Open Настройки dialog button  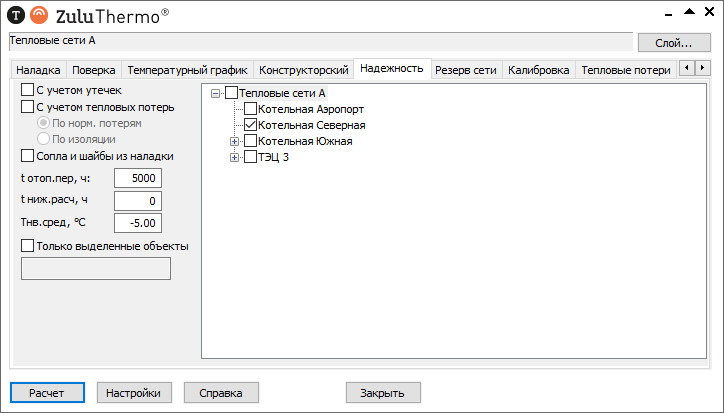(x=134, y=393)
